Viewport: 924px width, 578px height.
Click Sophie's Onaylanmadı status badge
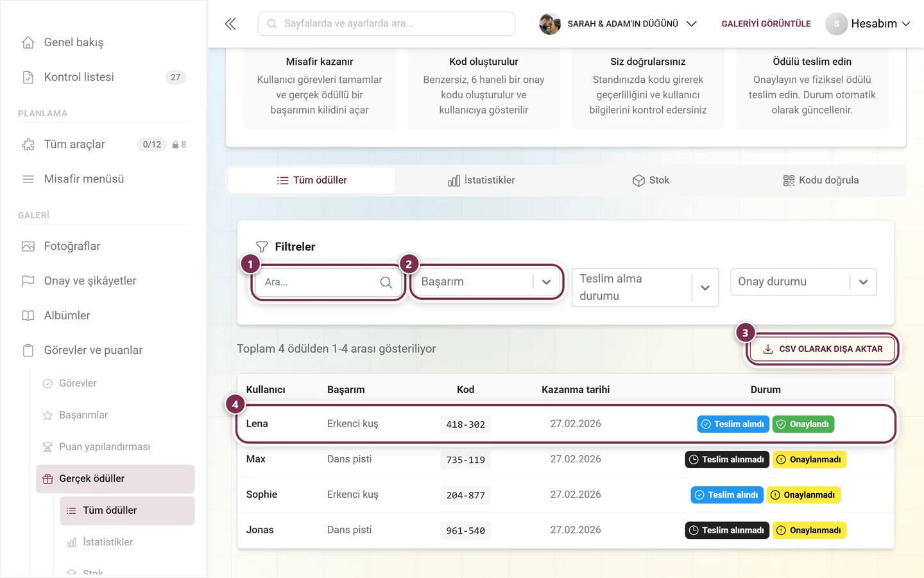(803, 495)
